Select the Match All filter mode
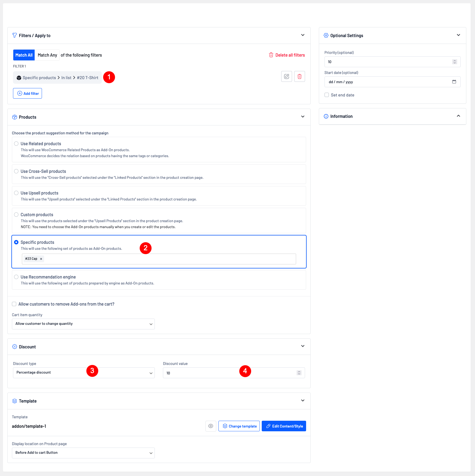 24,55
